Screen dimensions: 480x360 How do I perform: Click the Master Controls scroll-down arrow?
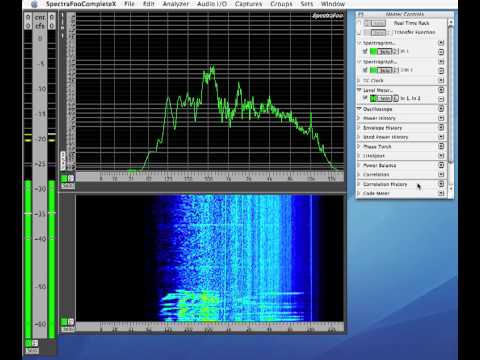(x=450, y=189)
